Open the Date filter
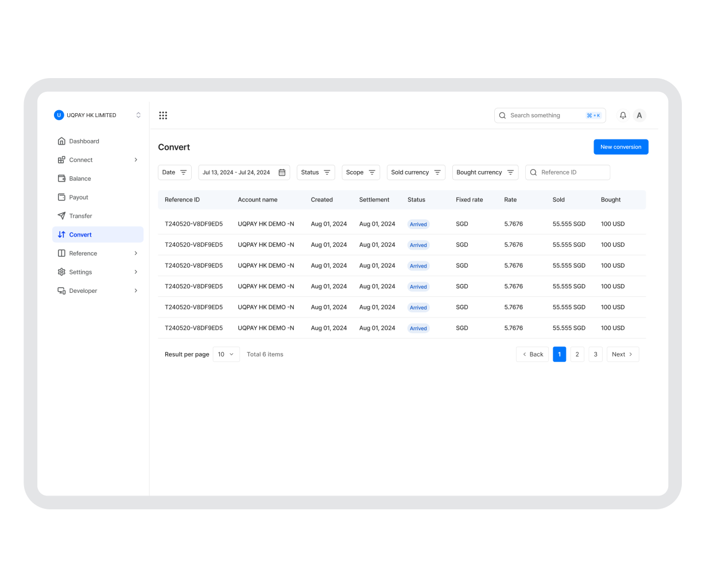 [x=174, y=172]
